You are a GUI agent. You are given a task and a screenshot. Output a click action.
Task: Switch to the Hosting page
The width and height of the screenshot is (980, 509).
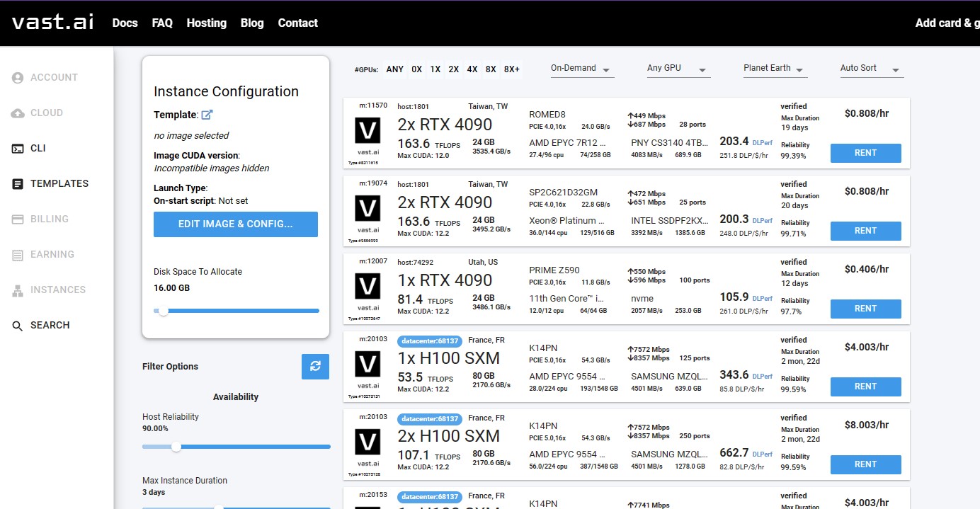pos(206,23)
